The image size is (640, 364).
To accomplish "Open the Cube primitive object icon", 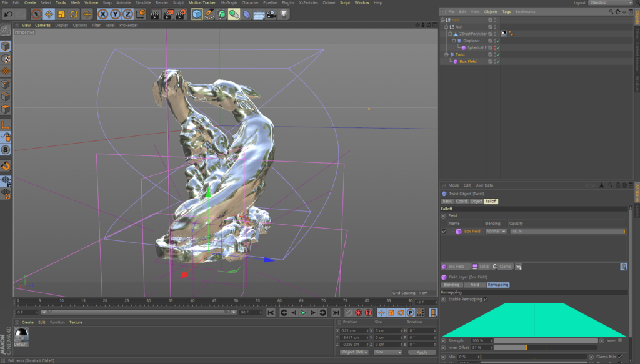I will click(x=197, y=14).
